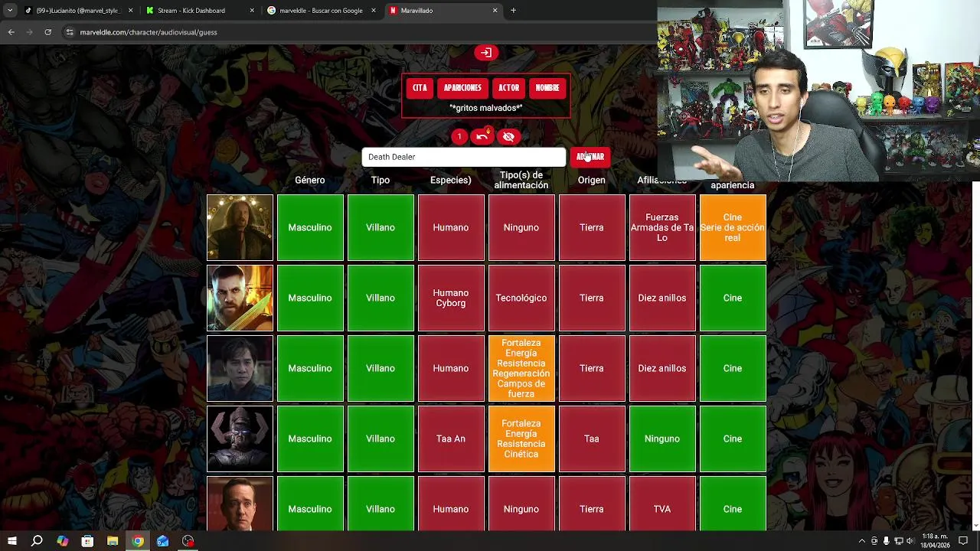
Task: Select the suited man portrait in TVA row
Action: 240,503
